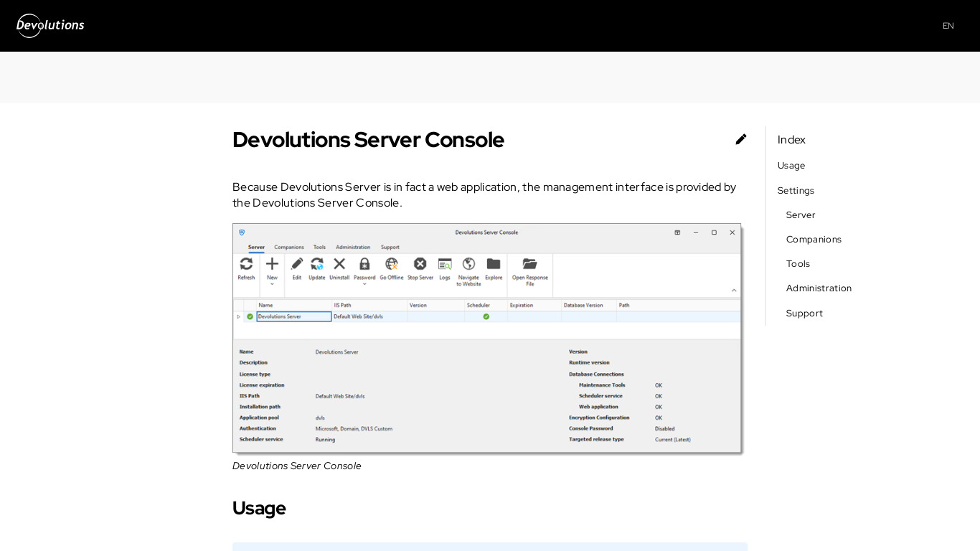Screen dimensions: 980x551
Task: Select the Devolutions Server name cell
Action: (x=294, y=316)
